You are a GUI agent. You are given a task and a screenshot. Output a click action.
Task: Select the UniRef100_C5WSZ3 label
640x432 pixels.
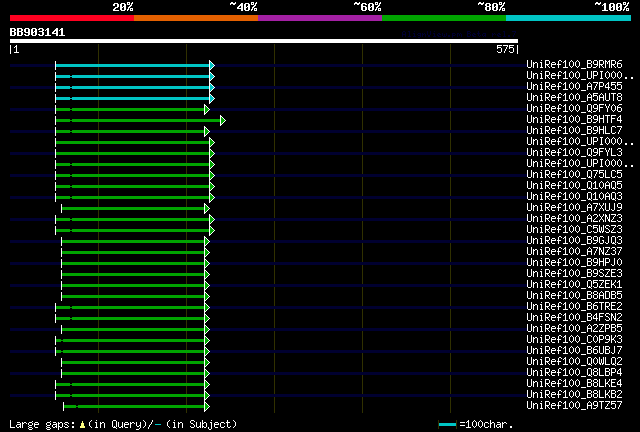[574, 229]
